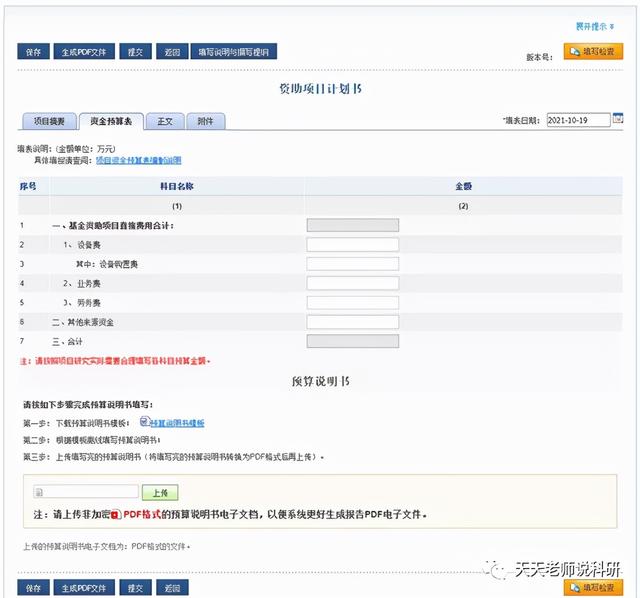Click the green 上传 button

pos(160,493)
